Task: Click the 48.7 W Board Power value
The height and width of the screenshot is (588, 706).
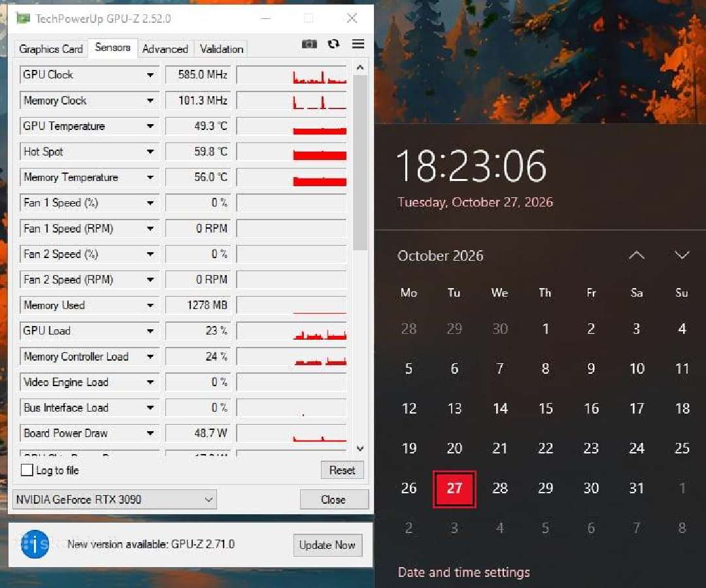Action: point(198,433)
